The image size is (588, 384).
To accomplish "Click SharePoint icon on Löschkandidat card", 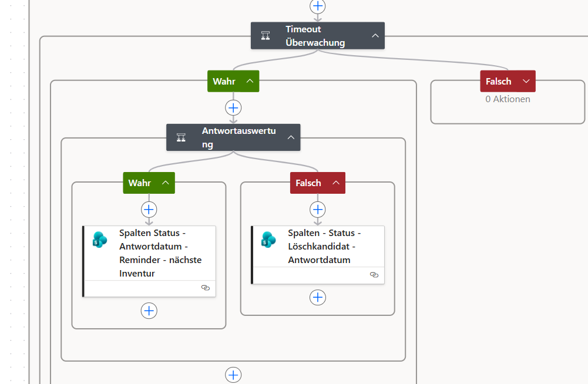I will (x=268, y=240).
